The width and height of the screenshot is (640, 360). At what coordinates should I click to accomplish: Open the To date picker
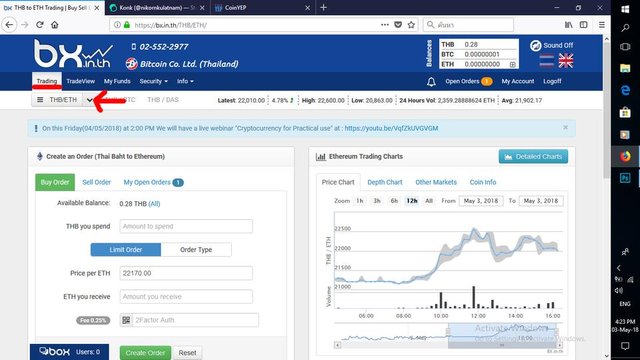pos(541,201)
